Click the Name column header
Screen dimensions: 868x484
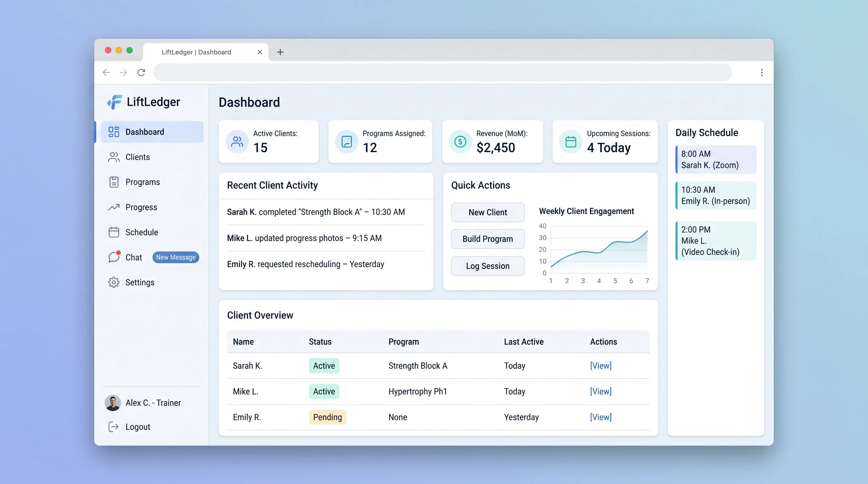(x=243, y=342)
